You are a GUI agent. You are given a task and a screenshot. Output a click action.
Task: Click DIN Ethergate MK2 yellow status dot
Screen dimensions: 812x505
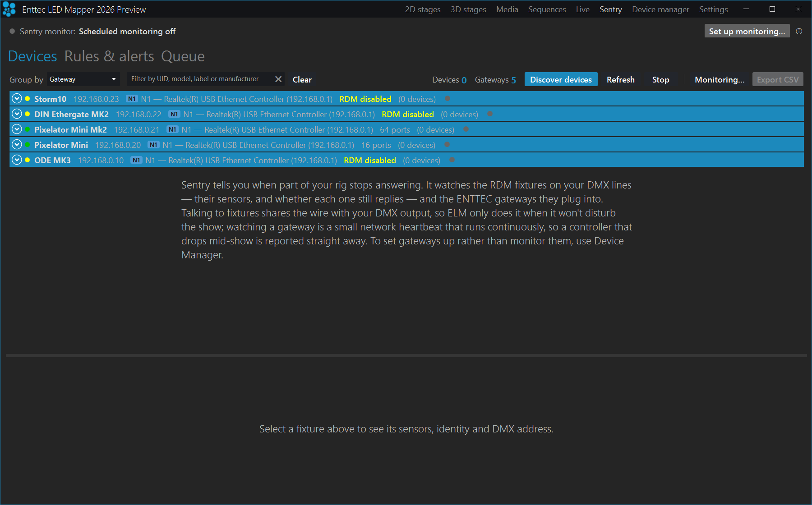28,114
